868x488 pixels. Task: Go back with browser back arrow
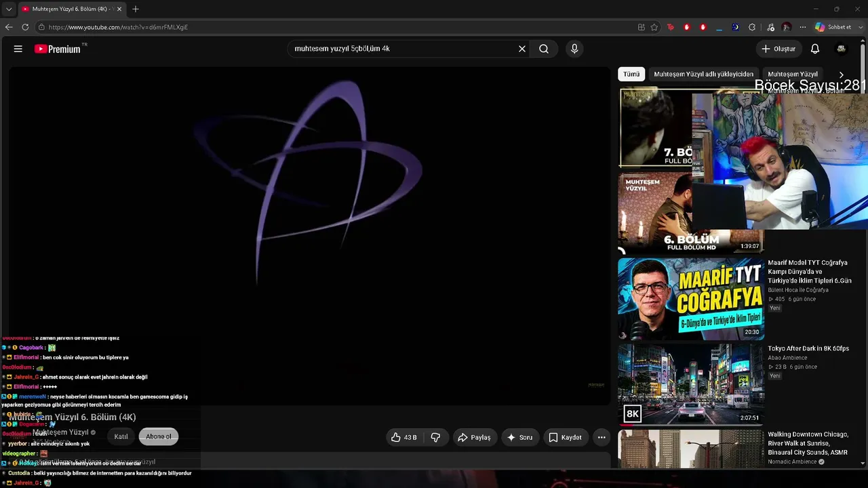point(9,27)
